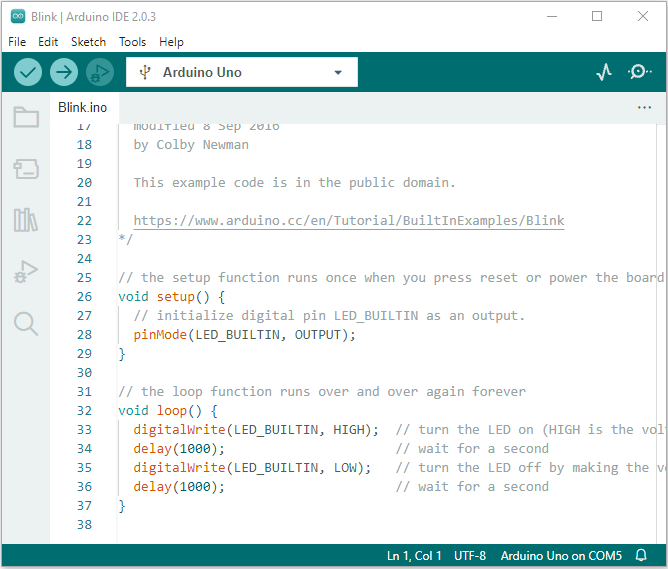Screen dimensions: 668x569
Task: Click the 'void loop() {' line
Action: click(x=168, y=411)
